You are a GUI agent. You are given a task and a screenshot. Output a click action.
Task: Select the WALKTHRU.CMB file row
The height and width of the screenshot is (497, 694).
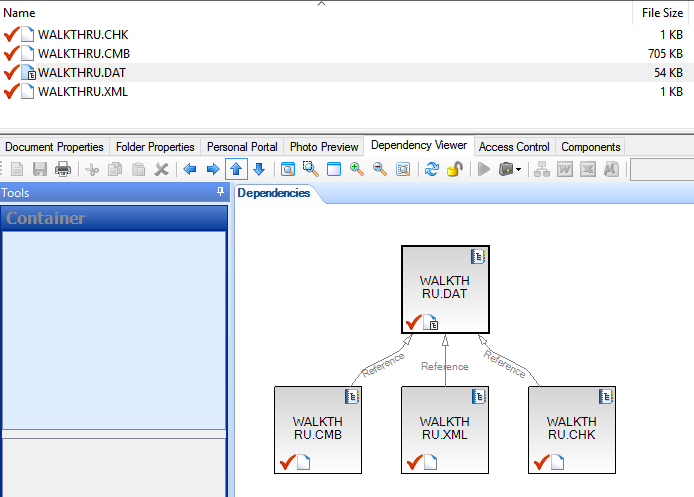tap(84, 53)
